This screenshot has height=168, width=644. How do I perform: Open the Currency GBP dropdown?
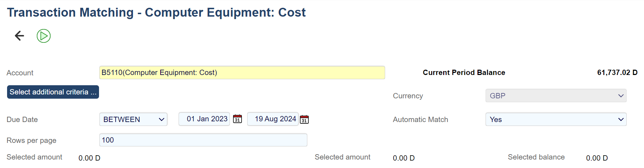[556, 96]
